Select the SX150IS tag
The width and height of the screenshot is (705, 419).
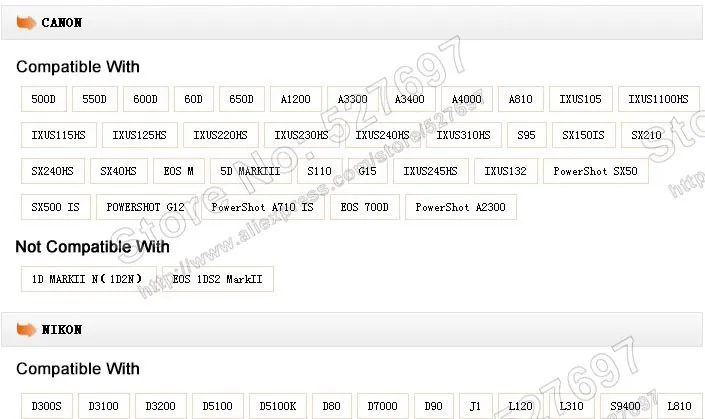pyautogui.click(x=584, y=135)
